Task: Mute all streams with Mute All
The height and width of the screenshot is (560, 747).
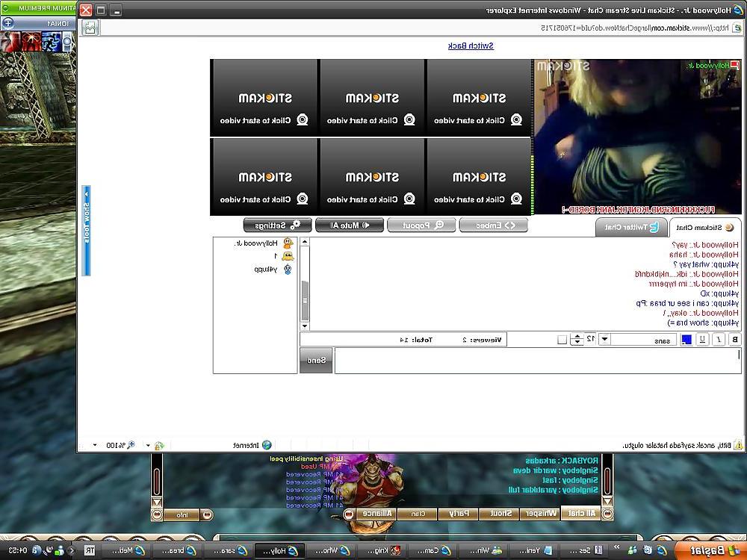Action: click(x=350, y=225)
